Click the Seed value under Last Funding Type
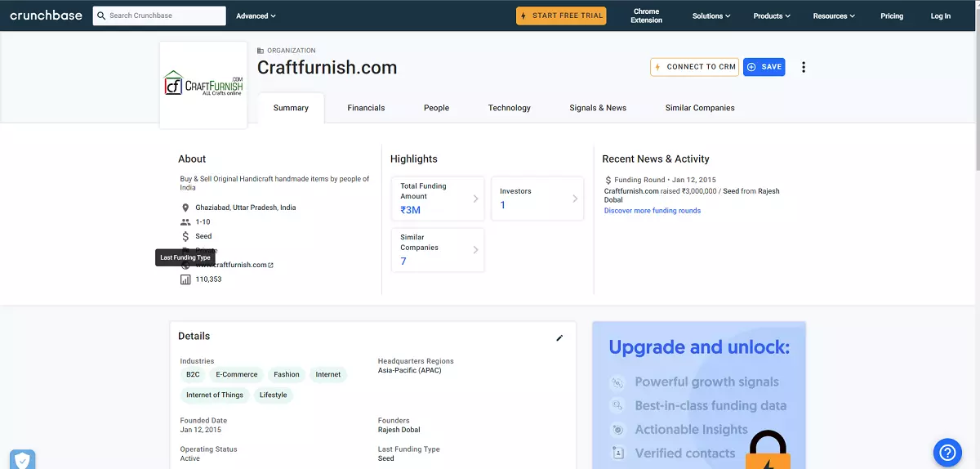The width and height of the screenshot is (980, 469). 386,459
